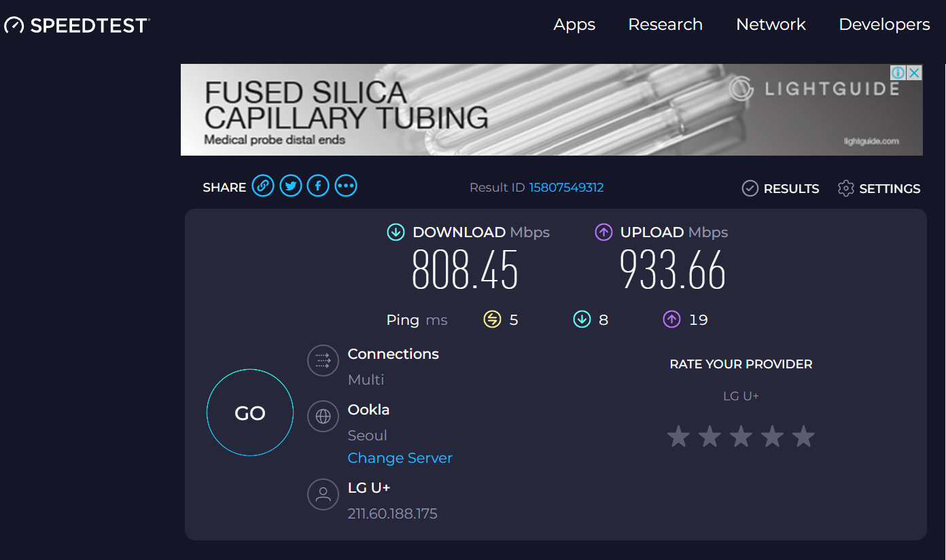946x560 pixels.
Task: Click the LG U+ ISP name above IP
Action: pos(368,488)
